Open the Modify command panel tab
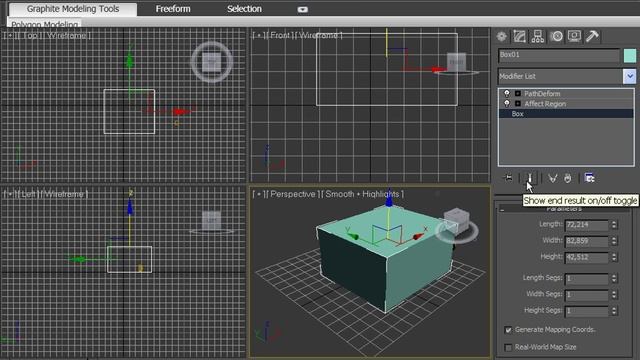 tap(519, 37)
